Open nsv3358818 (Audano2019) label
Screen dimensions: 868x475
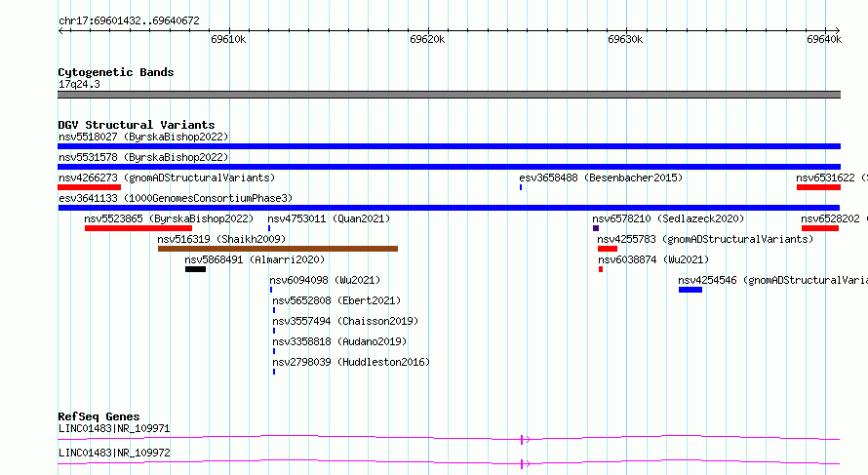tap(339, 341)
